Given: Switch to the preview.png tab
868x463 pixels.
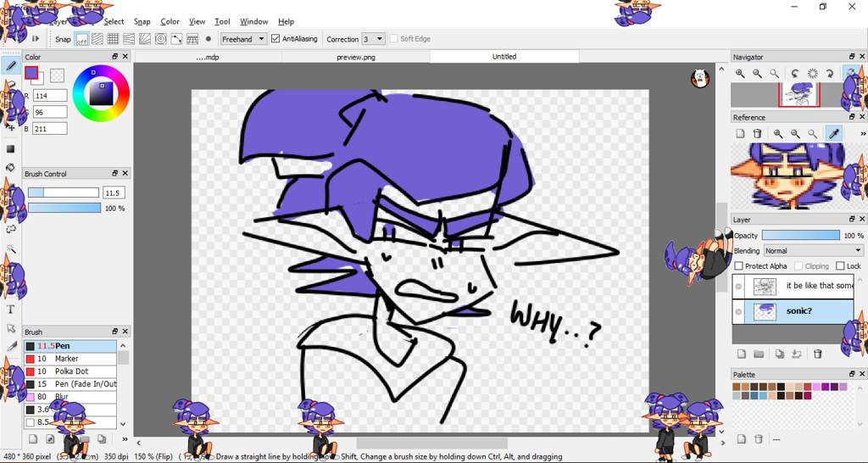Looking at the screenshot, I should [356, 57].
